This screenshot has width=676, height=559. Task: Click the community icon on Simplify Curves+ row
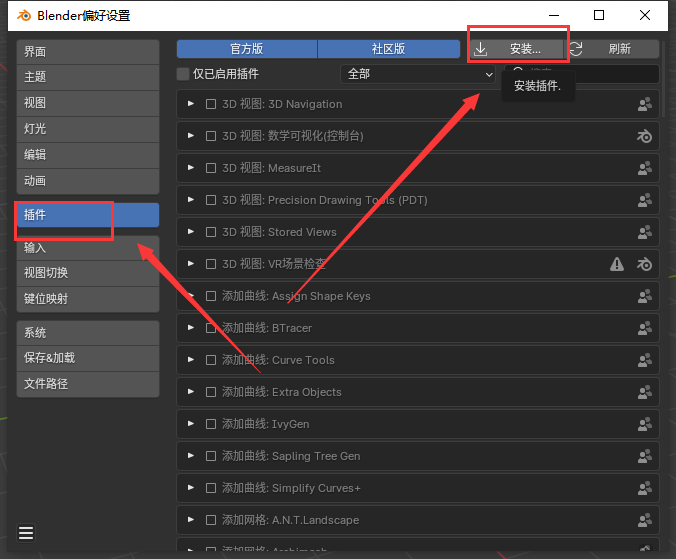pyautogui.click(x=645, y=488)
